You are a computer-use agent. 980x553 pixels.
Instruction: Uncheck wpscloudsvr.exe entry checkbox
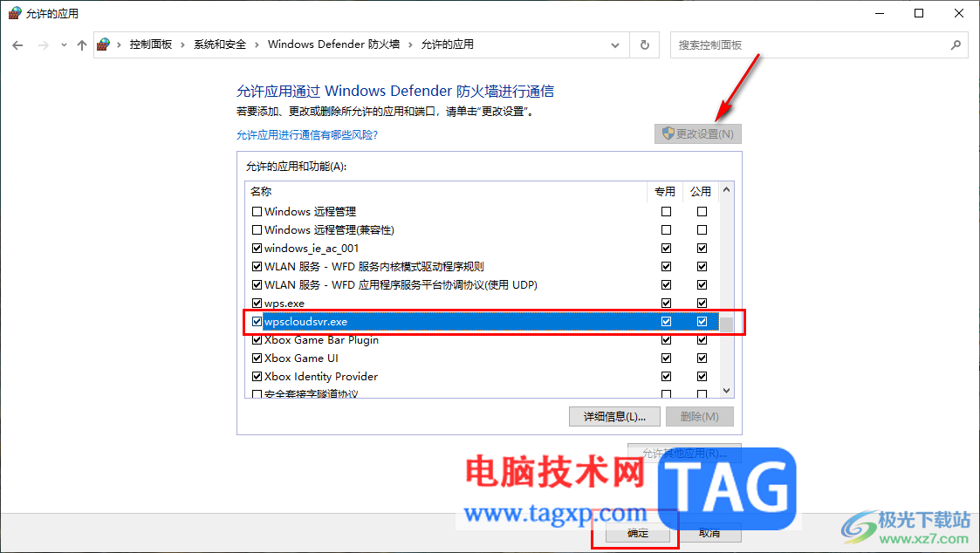click(257, 322)
